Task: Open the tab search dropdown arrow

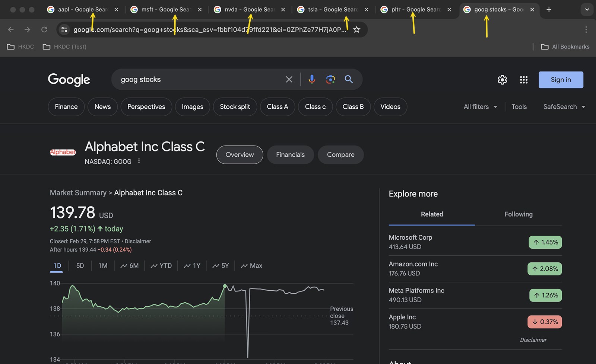Action: tap(587, 10)
